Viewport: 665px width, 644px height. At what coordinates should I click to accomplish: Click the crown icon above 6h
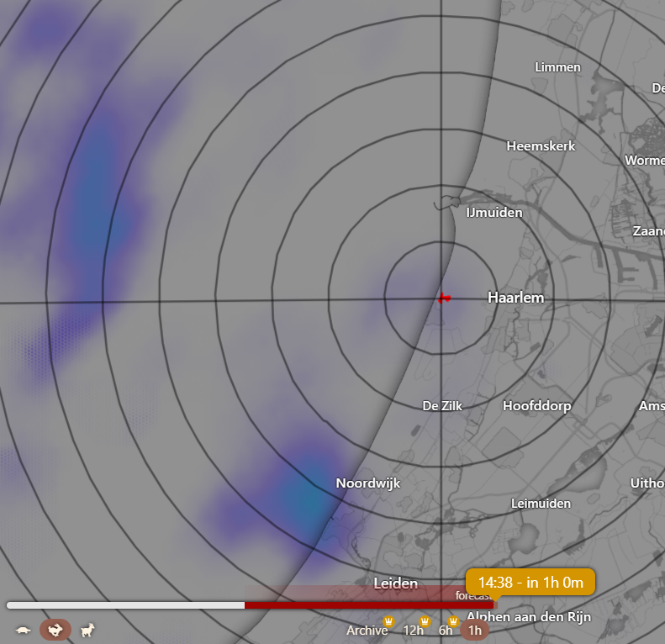(453, 621)
